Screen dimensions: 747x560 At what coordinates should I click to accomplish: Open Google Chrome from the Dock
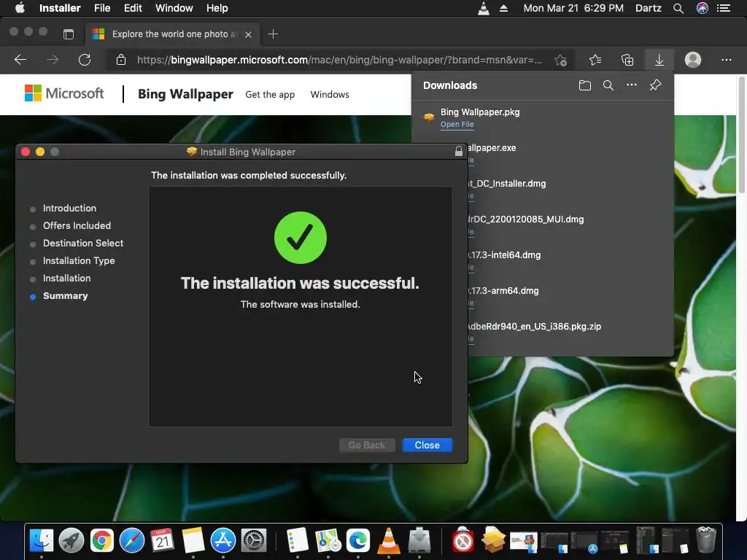[102, 540]
